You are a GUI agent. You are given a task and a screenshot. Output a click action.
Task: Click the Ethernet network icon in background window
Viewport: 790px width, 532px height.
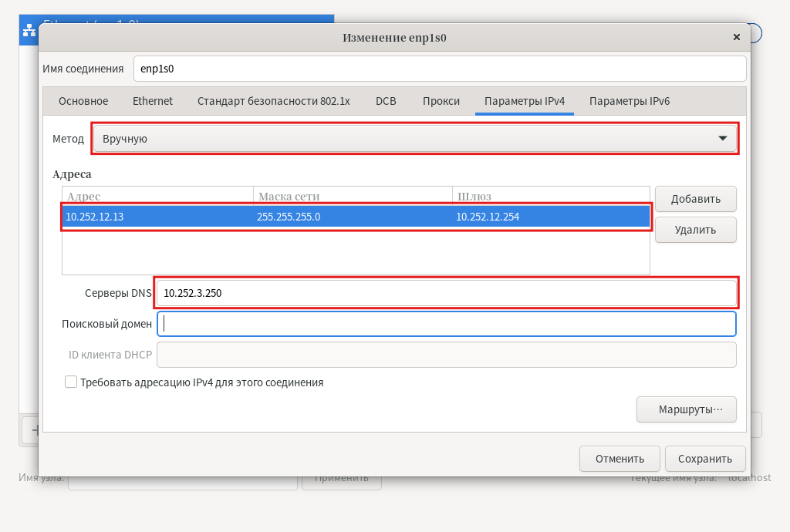[29, 31]
